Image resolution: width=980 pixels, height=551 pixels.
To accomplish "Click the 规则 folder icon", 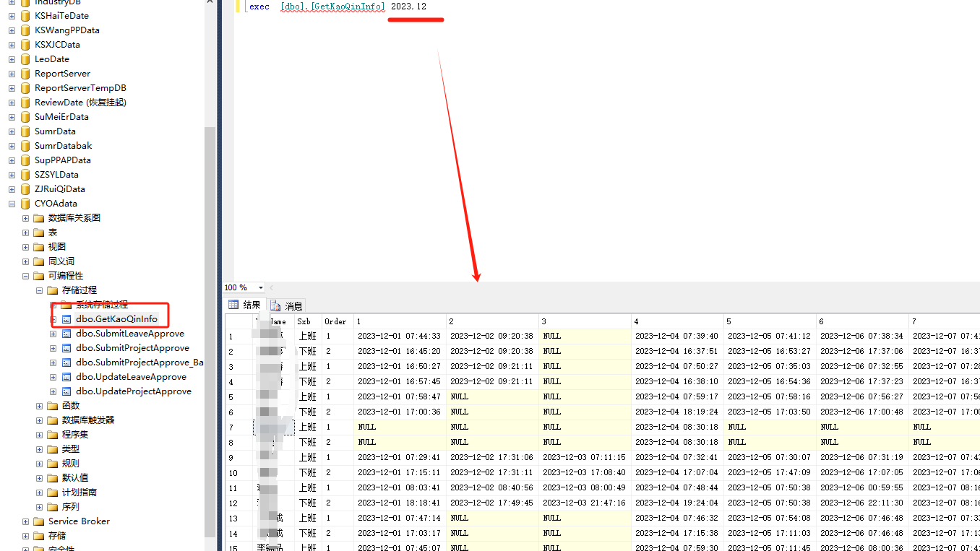I will (x=53, y=464).
